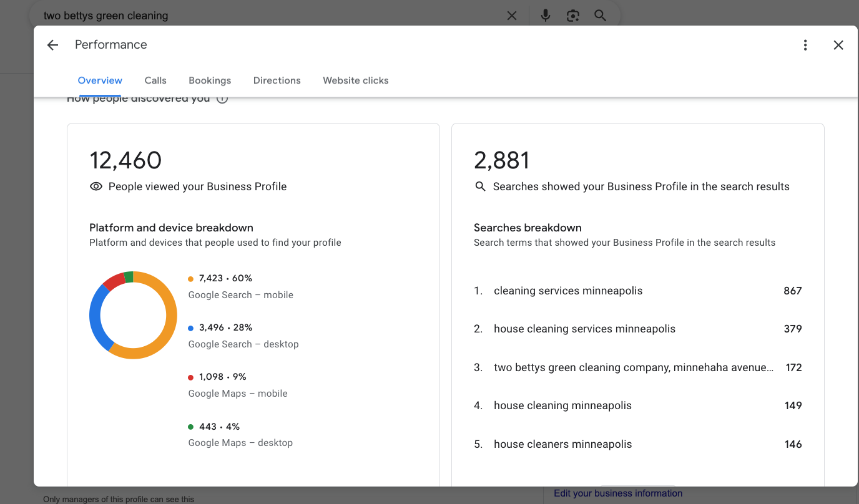Click the eye icon beside profile views

coord(96,187)
